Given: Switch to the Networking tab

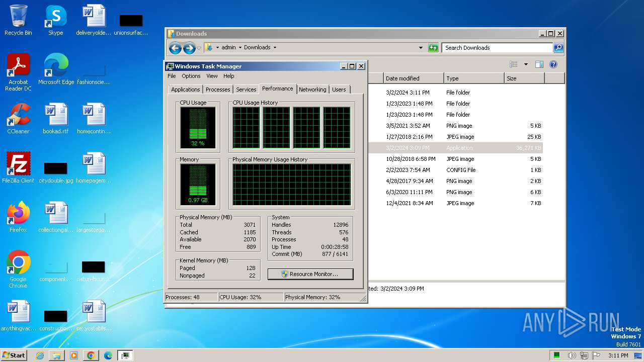Looking at the screenshot, I should (312, 89).
